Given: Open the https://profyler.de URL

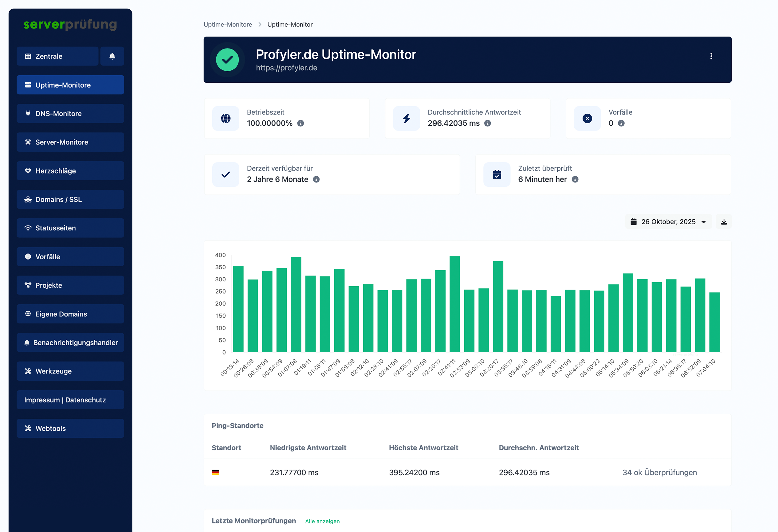Looking at the screenshot, I should (x=286, y=68).
